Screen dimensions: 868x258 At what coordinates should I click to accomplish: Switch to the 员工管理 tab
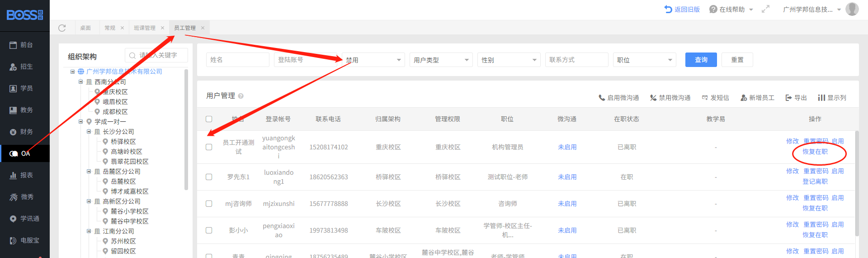pos(185,28)
